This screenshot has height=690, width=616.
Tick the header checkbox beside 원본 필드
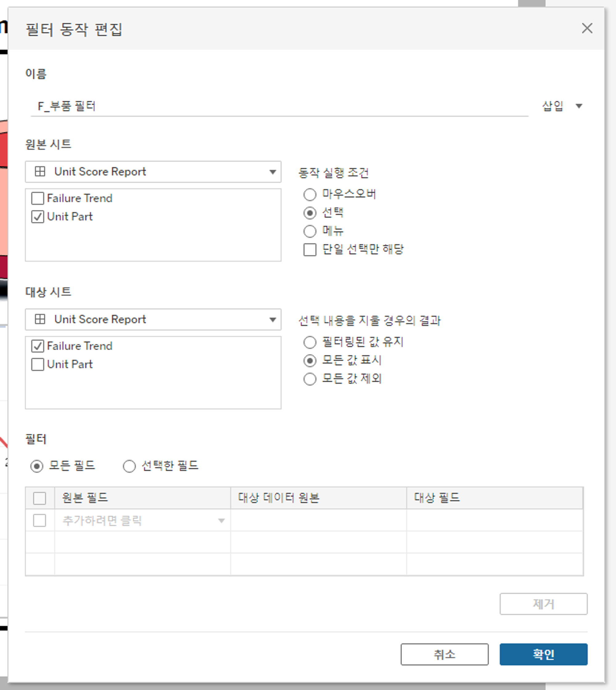40,498
